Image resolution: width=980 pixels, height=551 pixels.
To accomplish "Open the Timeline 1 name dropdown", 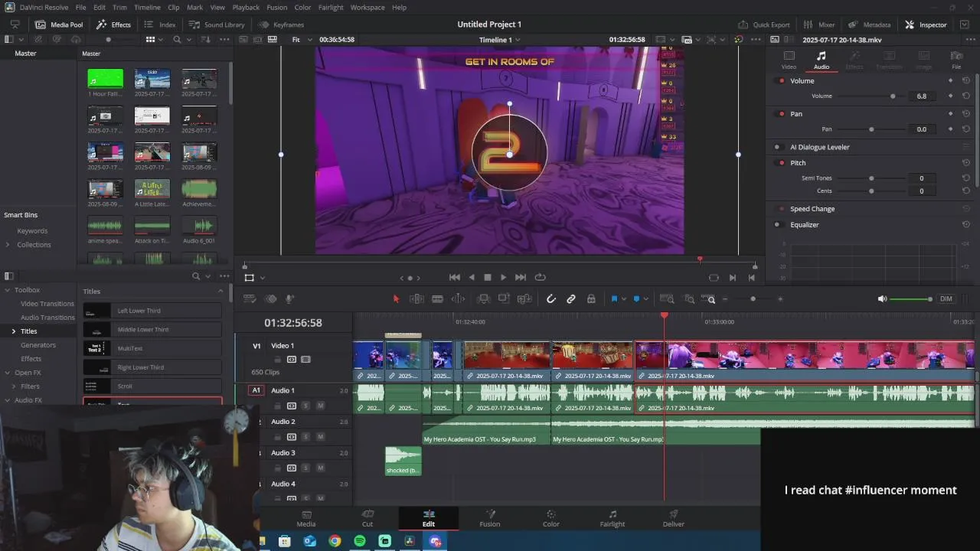I will [499, 39].
